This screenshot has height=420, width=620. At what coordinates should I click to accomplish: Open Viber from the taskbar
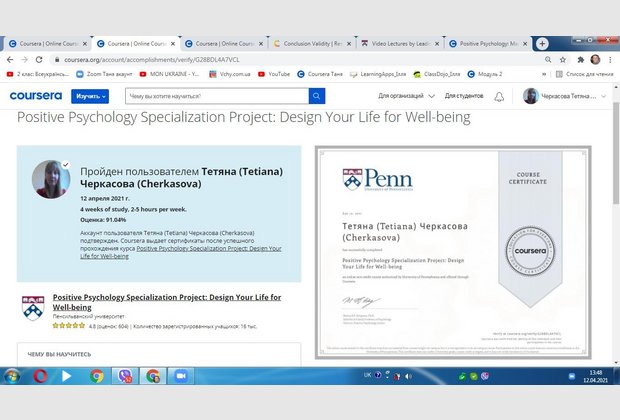click(x=125, y=376)
